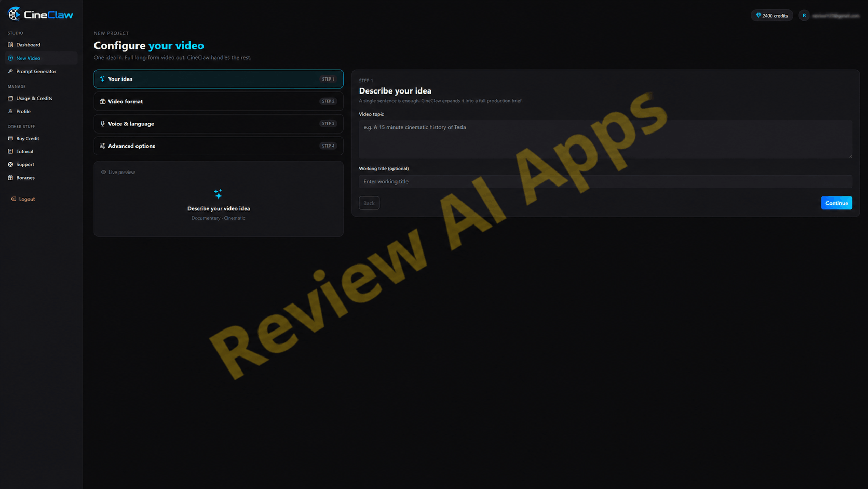The width and height of the screenshot is (868, 489).
Task: Click the working title input field
Action: [x=605, y=181]
